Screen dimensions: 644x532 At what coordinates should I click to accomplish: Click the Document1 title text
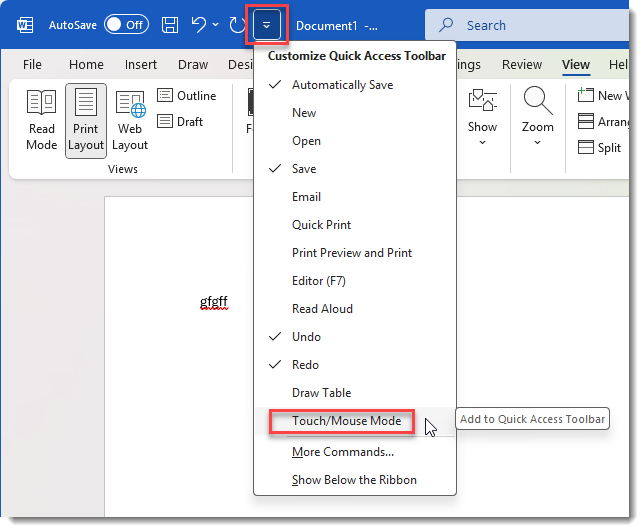[327, 25]
